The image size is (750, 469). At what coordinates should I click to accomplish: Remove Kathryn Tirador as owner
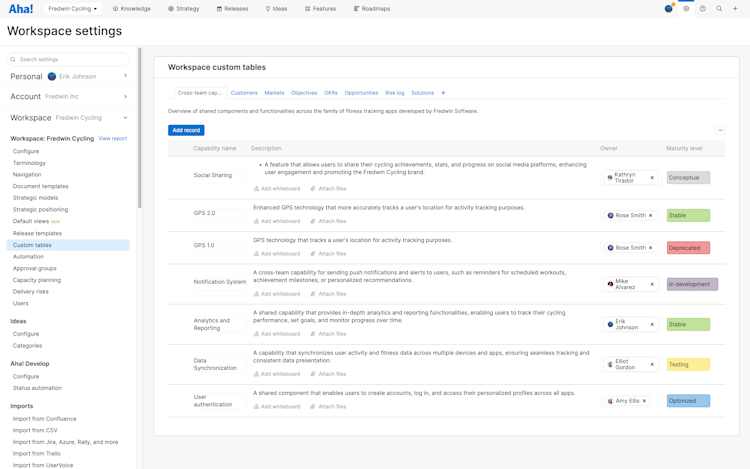point(652,178)
